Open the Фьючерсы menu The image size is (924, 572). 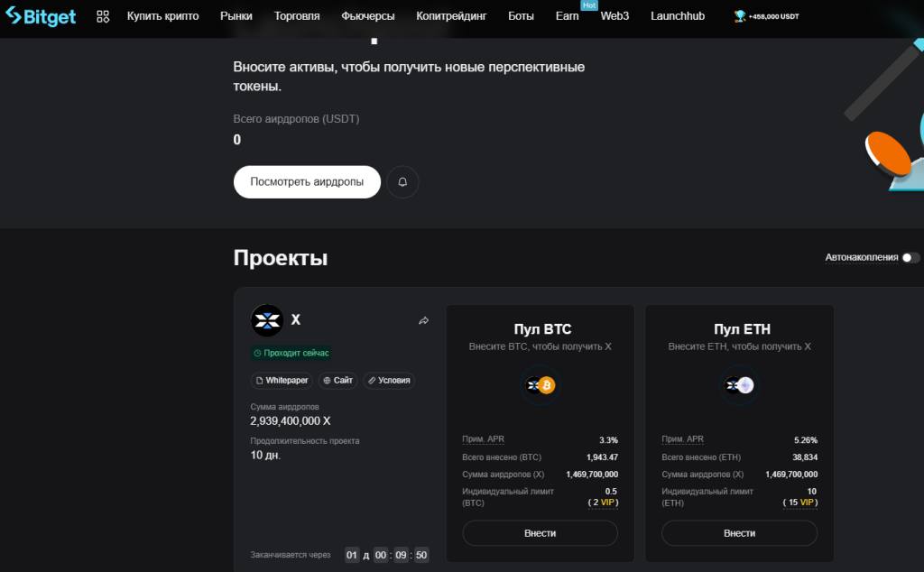click(x=368, y=16)
